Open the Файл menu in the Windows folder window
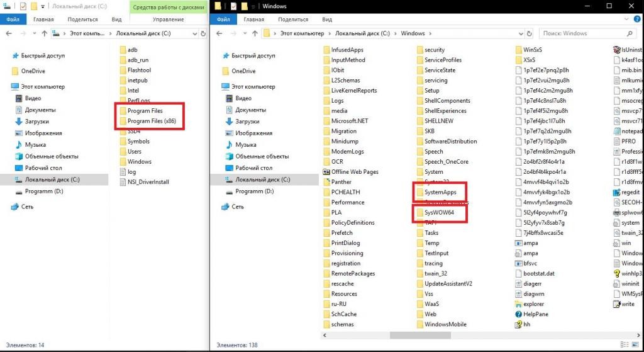 pyautogui.click(x=223, y=20)
